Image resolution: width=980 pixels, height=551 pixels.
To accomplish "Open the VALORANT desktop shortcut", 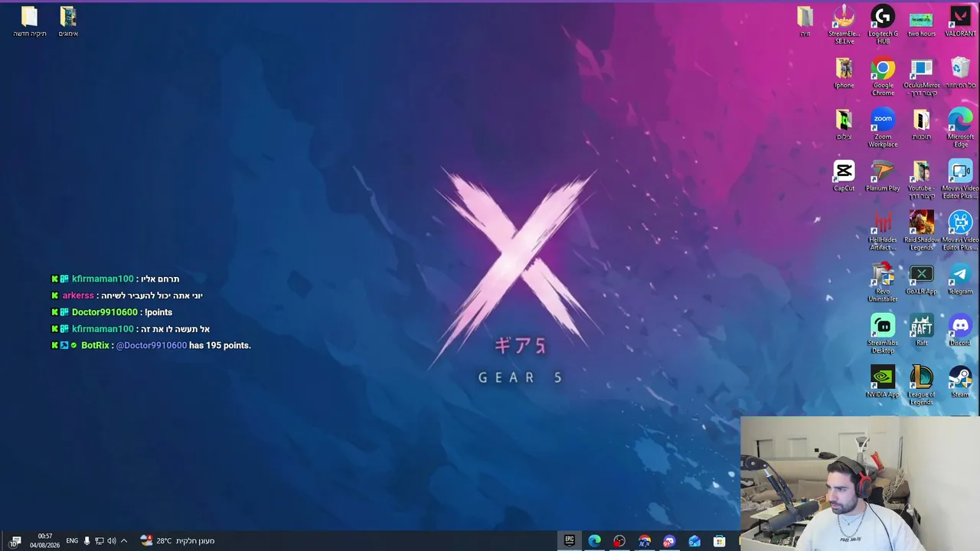I will coord(960,22).
